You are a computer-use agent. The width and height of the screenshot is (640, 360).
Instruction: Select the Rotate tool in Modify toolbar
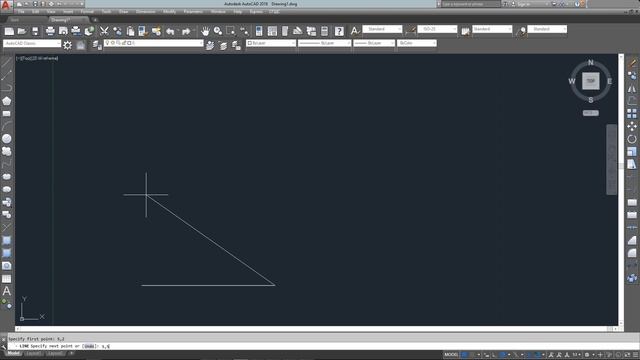[x=632, y=139]
